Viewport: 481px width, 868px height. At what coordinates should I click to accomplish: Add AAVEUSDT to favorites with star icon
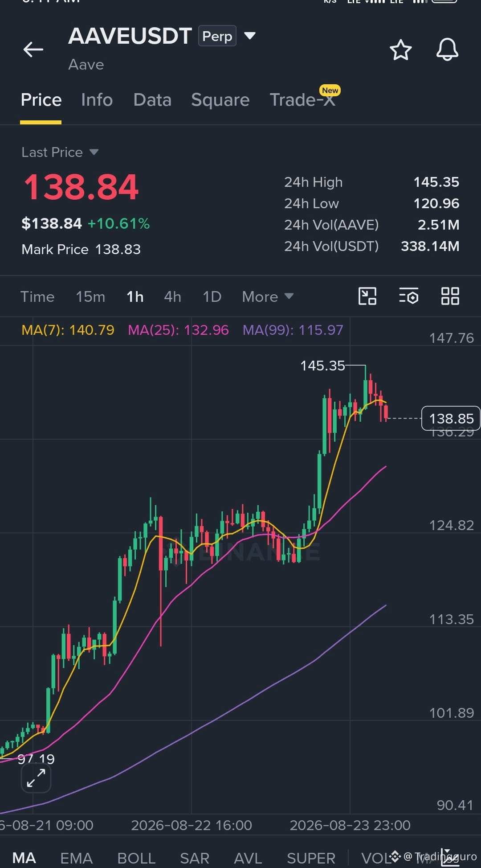[400, 49]
